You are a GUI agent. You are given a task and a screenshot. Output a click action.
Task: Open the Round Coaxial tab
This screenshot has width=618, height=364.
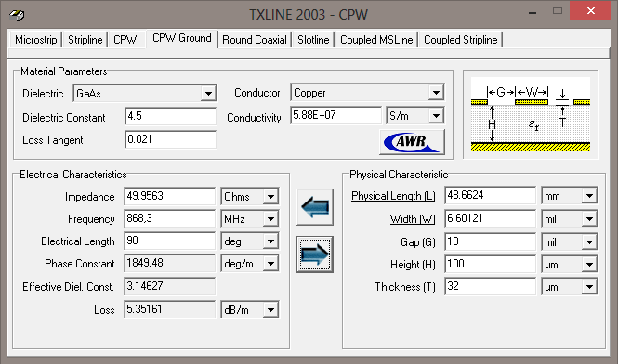255,40
